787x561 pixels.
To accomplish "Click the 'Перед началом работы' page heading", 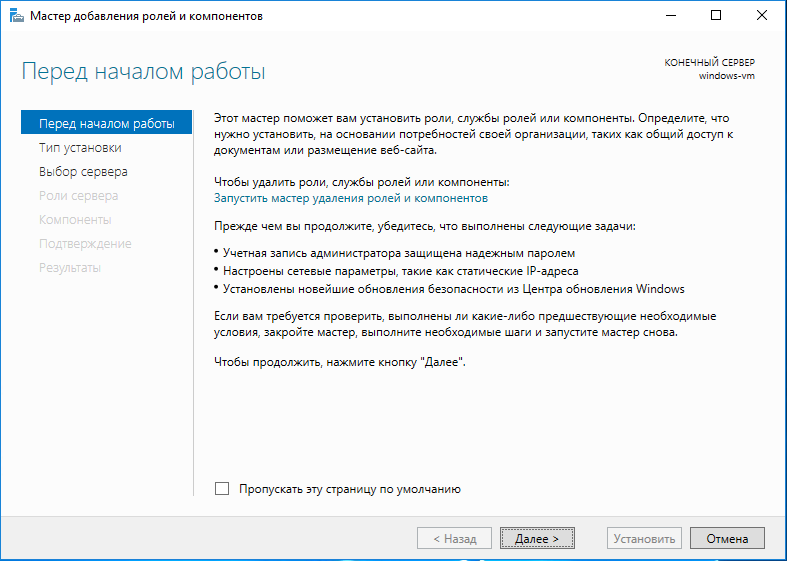I will [x=144, y=71].
